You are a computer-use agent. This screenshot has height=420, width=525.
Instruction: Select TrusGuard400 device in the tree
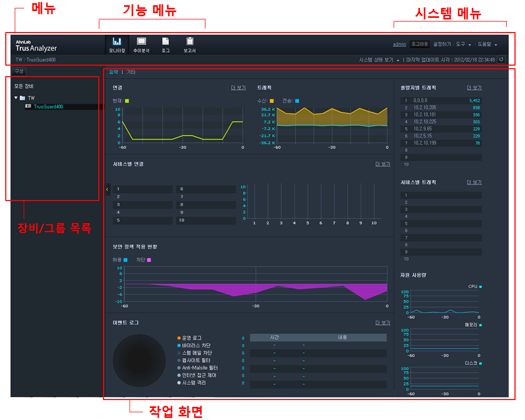48,107
